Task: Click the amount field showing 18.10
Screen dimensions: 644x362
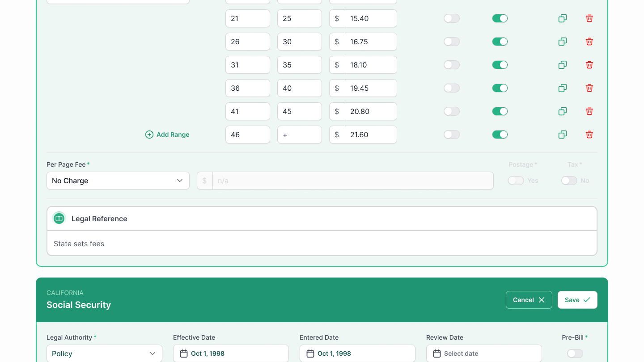Action: [371, 65]
